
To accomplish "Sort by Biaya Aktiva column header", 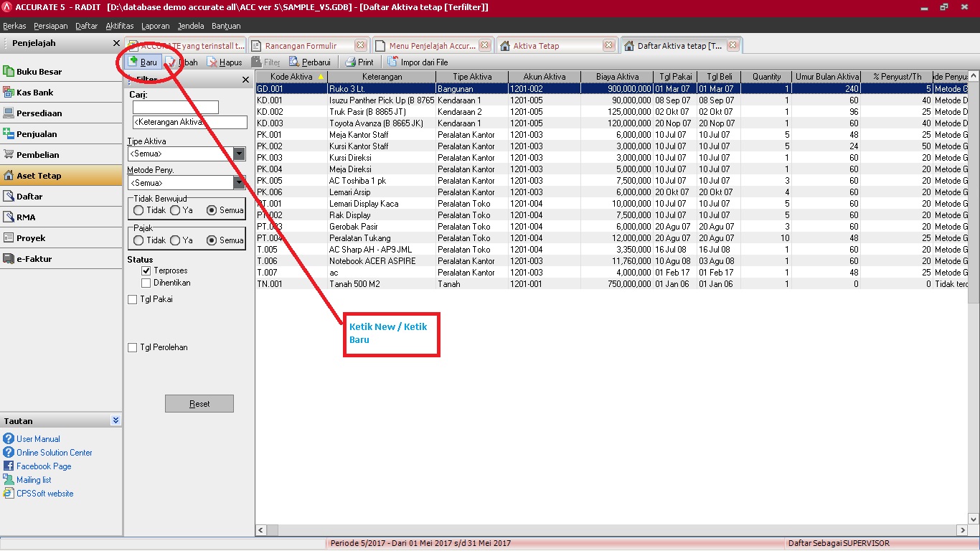I will 617,77.
